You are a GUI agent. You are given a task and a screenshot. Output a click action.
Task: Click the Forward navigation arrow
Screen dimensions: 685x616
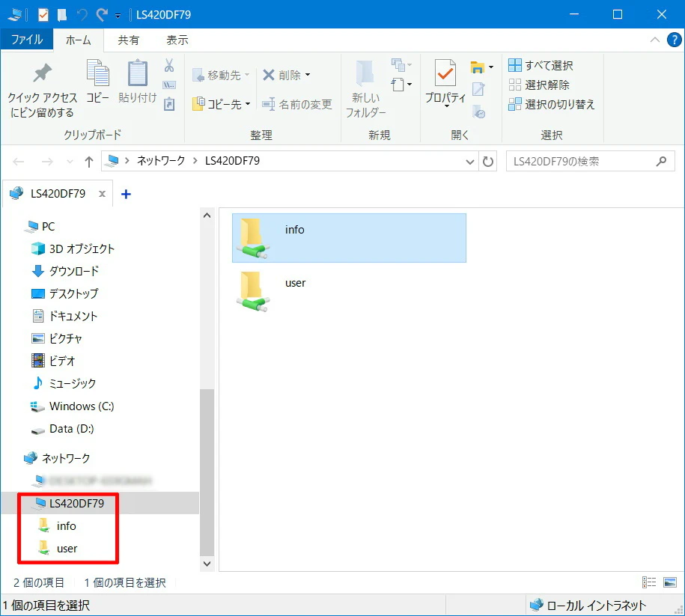pyautogui.click(x=47, y=162)
